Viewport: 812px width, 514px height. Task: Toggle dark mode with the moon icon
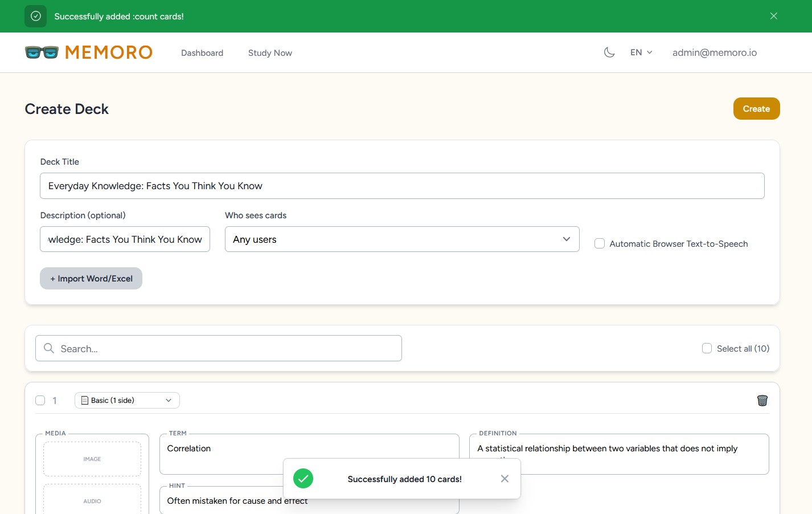[x=609, y=52]
